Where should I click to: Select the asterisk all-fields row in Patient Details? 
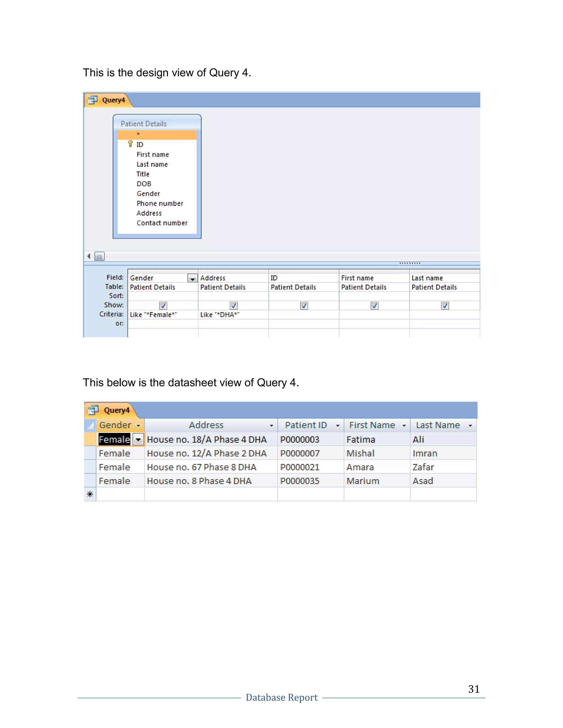tap(157, 134)
